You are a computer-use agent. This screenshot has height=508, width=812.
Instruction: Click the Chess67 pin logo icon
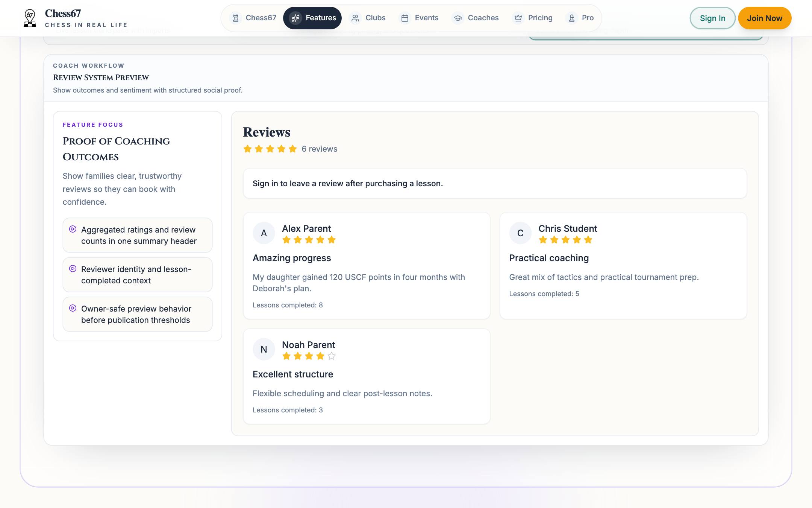coord(30,18)
